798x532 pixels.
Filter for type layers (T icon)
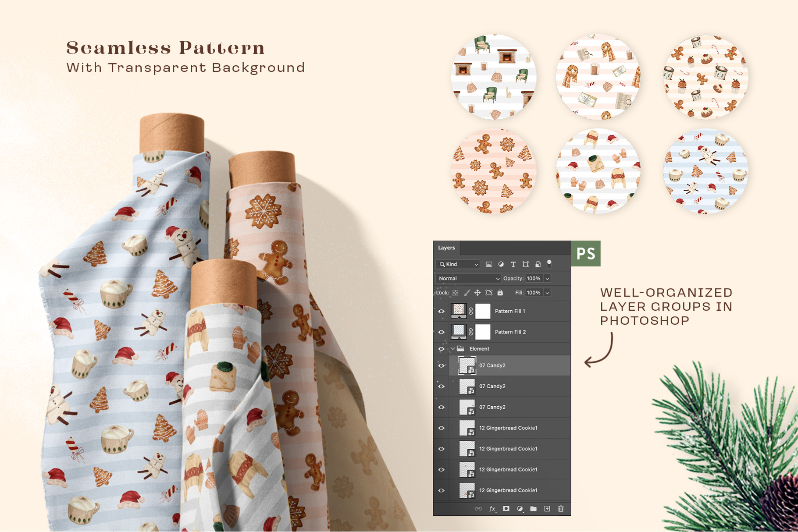pos(513,264)
